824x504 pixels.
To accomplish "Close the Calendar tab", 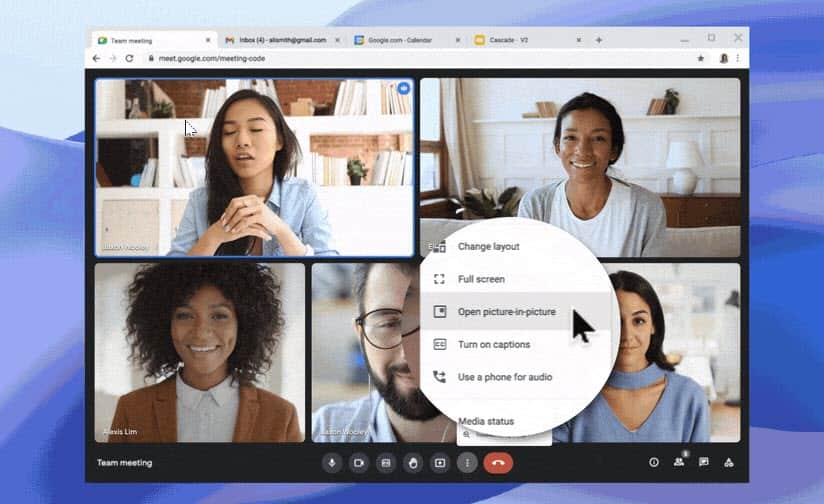I will (458, 40).
